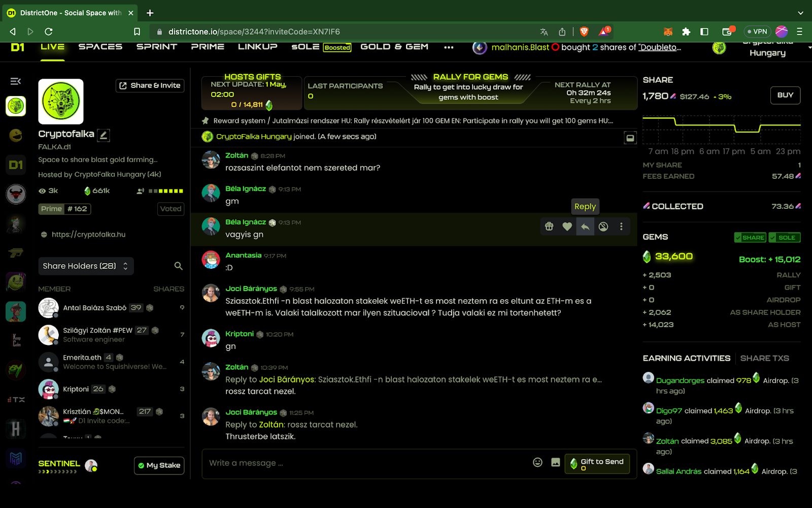Open the SPACES tab
This screenshot has width=812, height=508.
[x=100, y=47]
